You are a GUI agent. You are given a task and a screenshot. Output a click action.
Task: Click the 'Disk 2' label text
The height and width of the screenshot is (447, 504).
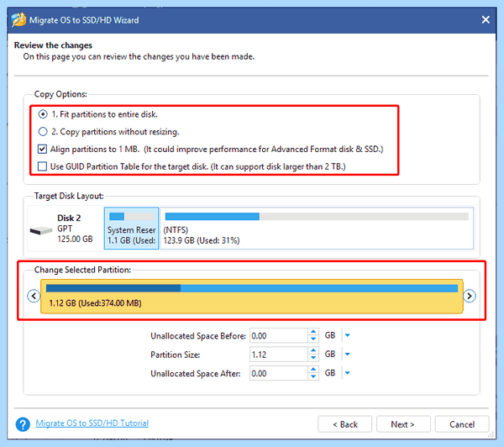click(69, 218)
